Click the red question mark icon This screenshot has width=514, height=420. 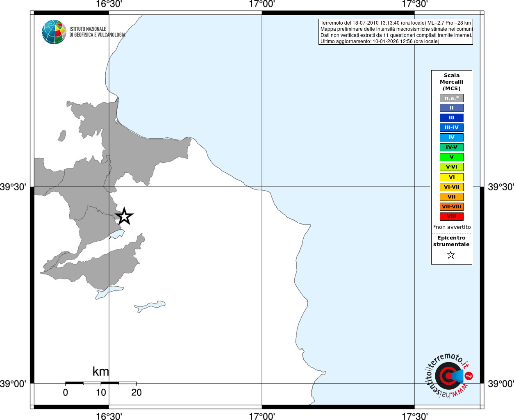click(x=469, y=376)
